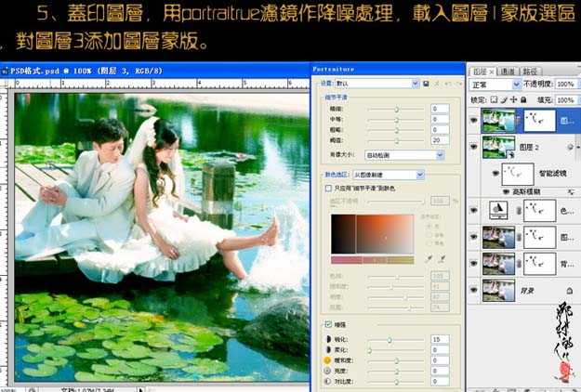Select the 色… layer mask thumbnail
Viewport: 581px width, 392px height.
point(539,210)
